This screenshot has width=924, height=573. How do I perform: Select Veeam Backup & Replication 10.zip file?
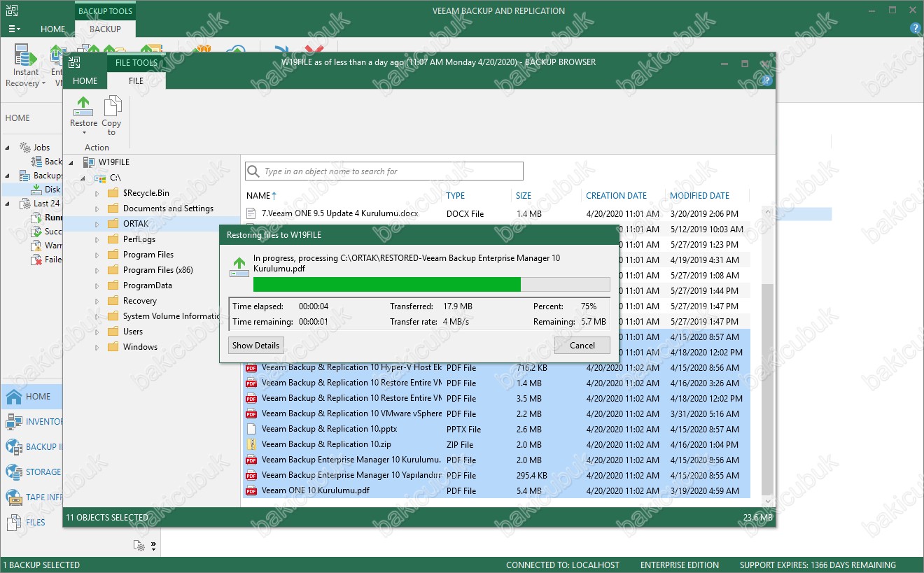[497, 444]
